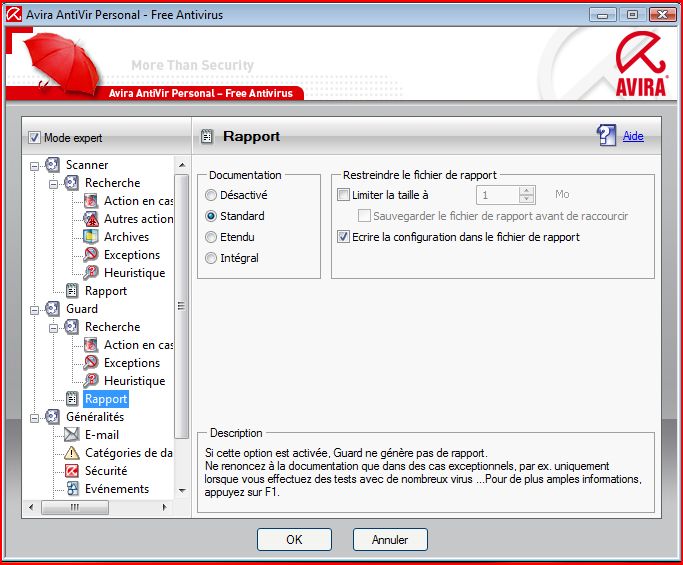
Task: Click the Guard gear icon
Action: click(x=52, y=308)
